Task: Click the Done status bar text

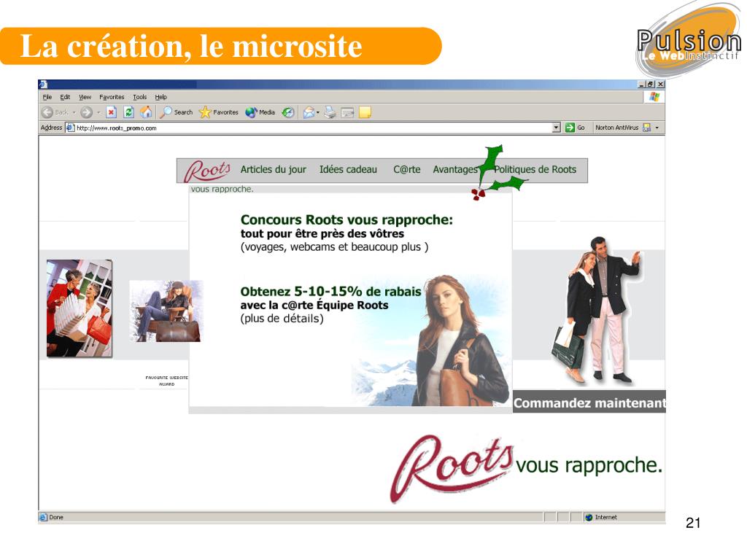Action: tap(56, 517)
